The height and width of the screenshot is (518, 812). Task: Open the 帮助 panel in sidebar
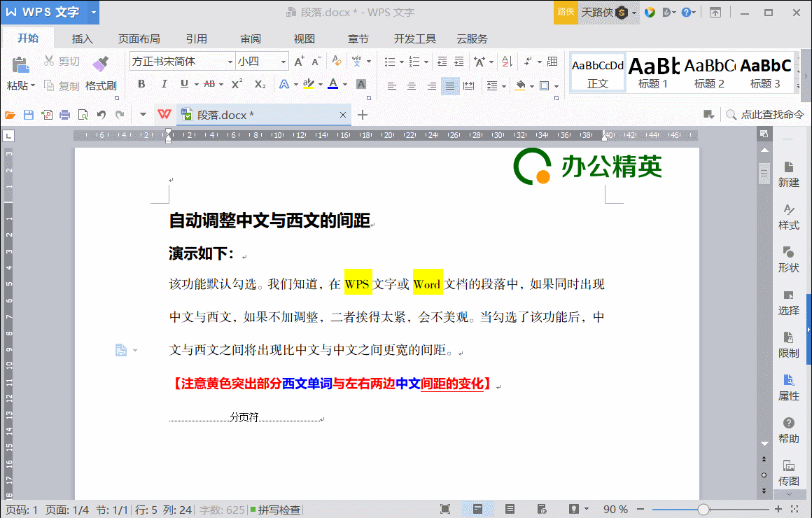(788, 430)
